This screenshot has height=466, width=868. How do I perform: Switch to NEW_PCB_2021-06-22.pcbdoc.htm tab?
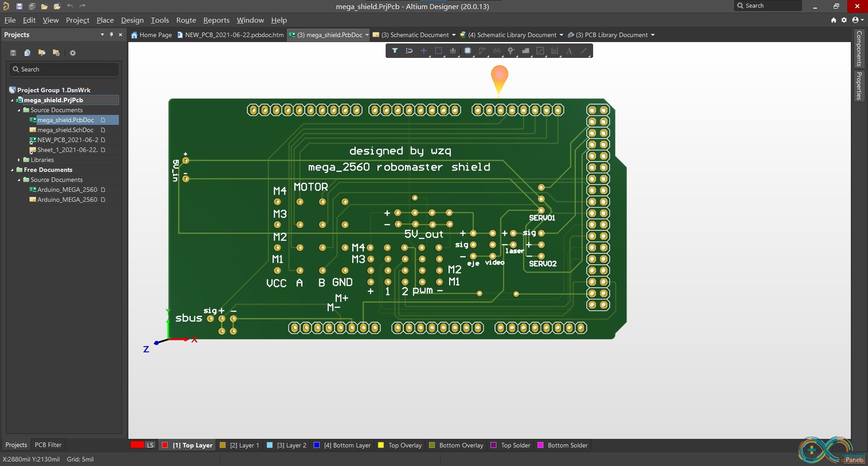click(231, 35)
